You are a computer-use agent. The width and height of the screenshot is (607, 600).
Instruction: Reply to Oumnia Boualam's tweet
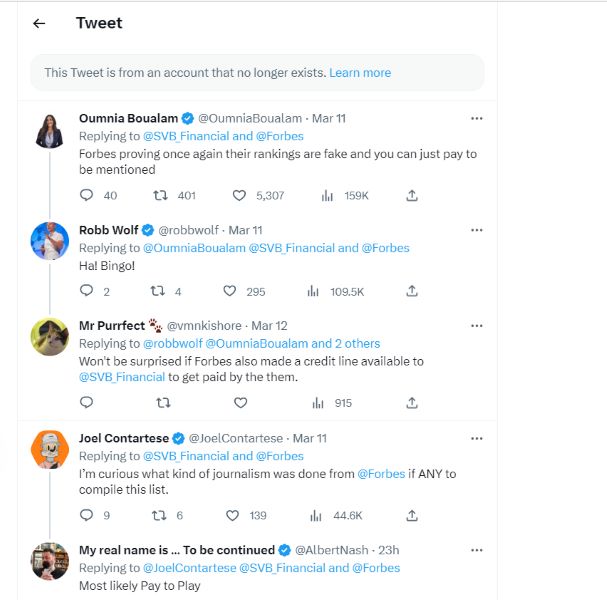click(86, 196)
